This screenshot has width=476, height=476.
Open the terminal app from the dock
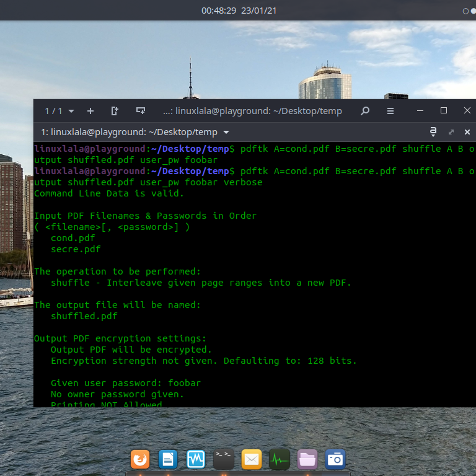224,459
